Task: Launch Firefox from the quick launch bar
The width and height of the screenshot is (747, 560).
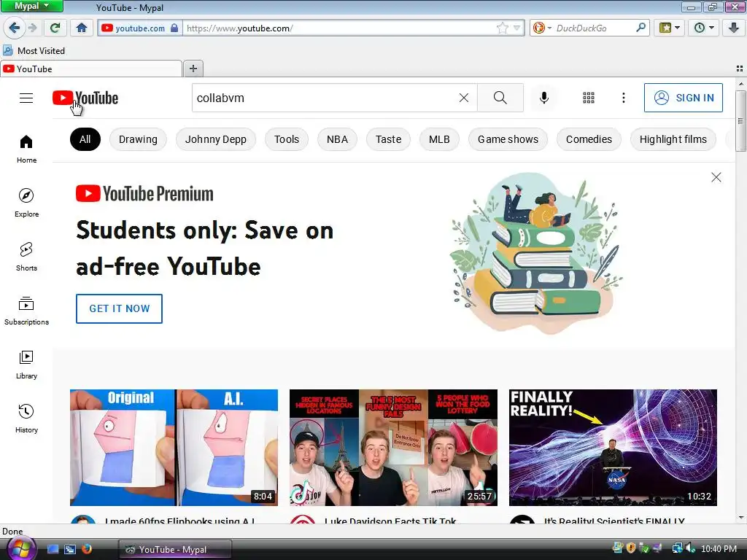Action: point(87,549)
